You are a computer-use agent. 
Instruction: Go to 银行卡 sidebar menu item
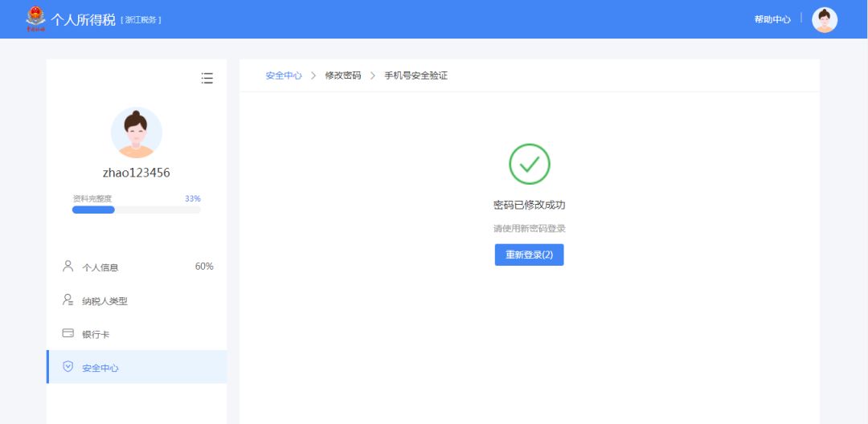coord(96,334)
